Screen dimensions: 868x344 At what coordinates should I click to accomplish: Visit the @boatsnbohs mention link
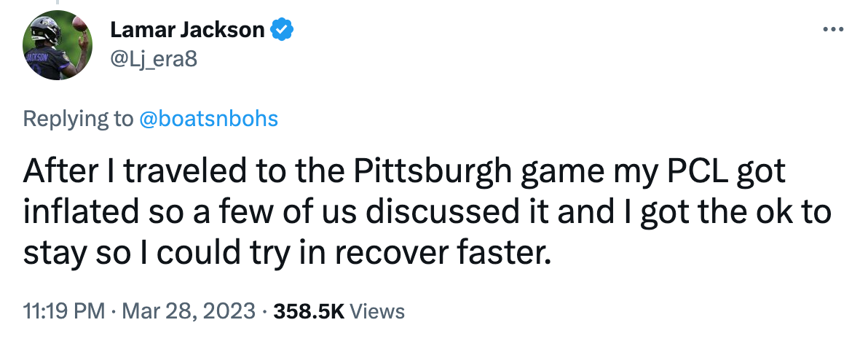click(208, 119)
